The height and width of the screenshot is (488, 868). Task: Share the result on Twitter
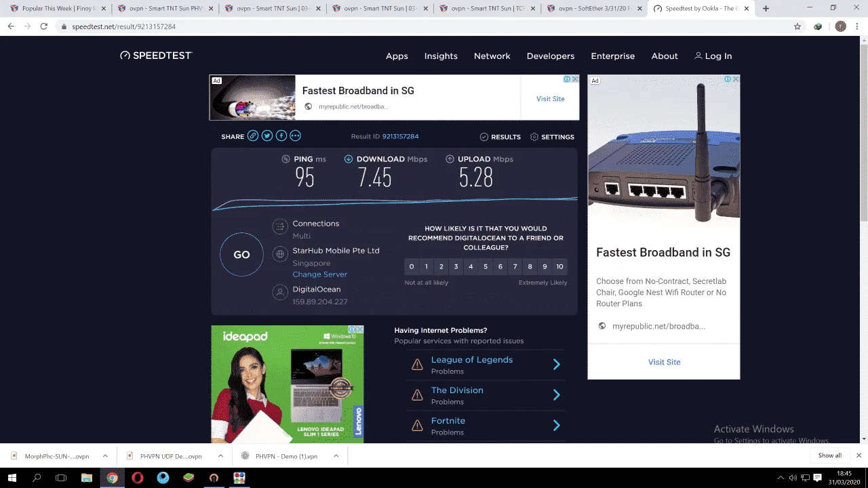coord(267,136)
